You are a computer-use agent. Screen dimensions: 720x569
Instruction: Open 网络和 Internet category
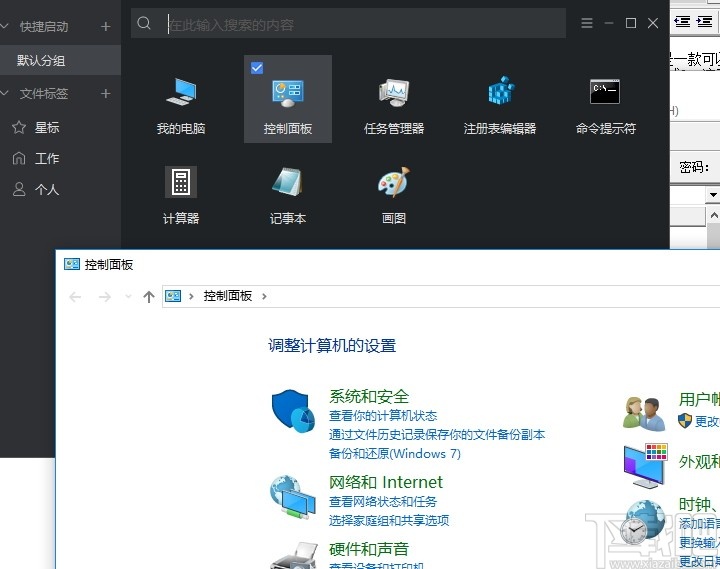[x=386, y=482]
